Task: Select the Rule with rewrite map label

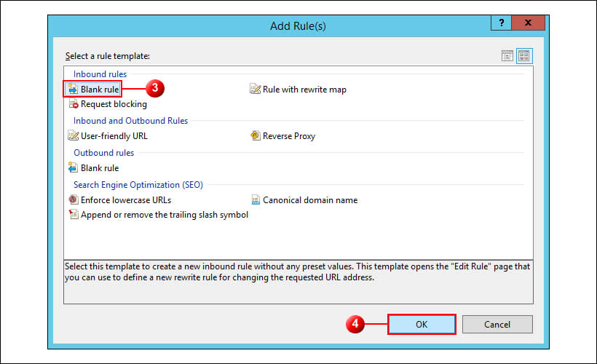Action: click(x=304, y=90)
